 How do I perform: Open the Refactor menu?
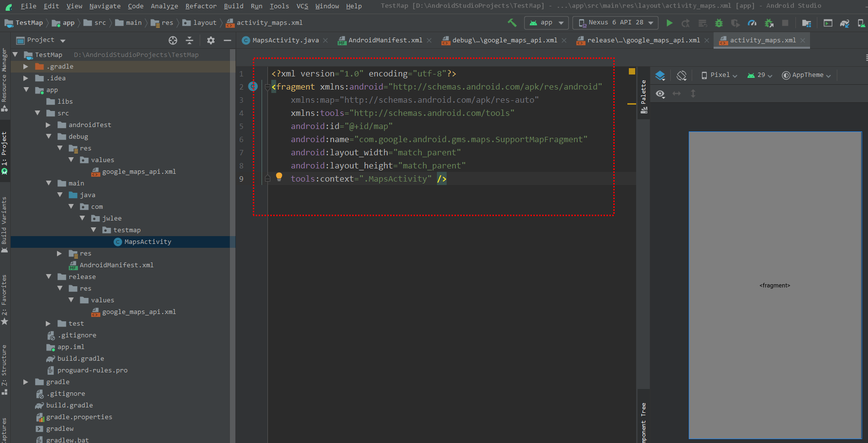[201, 6]
